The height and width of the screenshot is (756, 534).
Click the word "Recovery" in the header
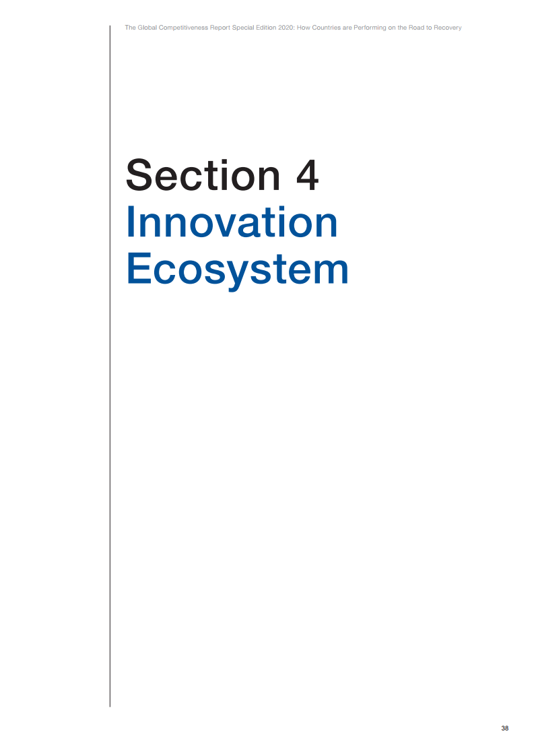click(x=448, y=28)
